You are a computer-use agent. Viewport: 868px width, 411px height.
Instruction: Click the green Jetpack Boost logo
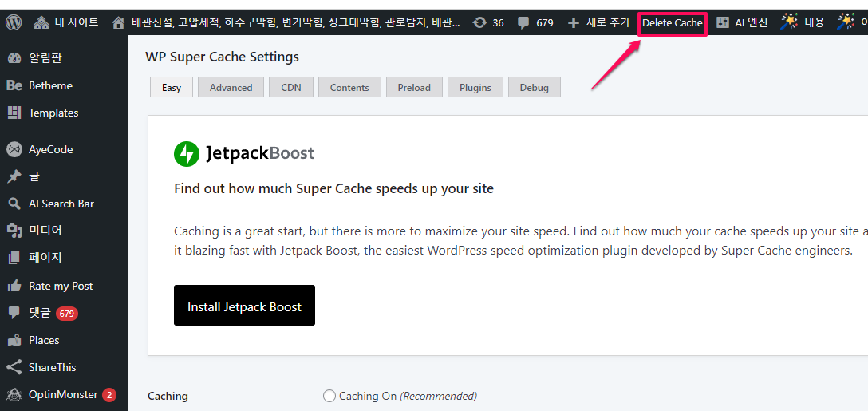click(x=186, y=154)
